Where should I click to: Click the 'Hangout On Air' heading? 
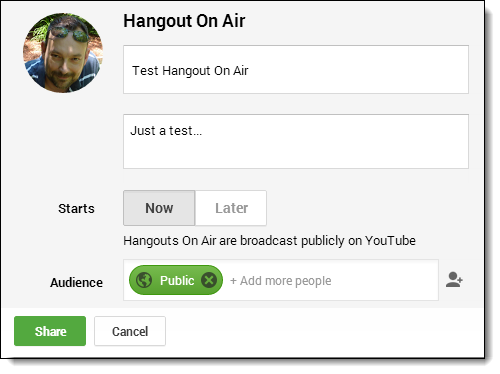click(184, 21)
